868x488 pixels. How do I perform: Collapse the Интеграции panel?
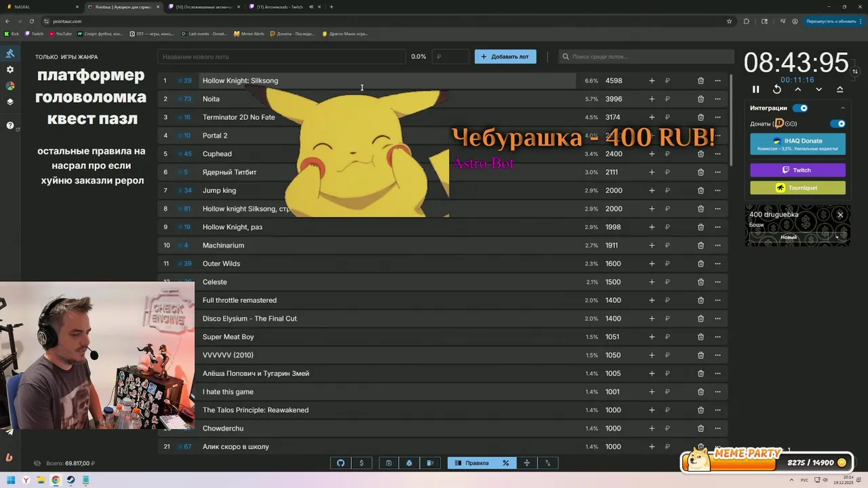click(x=843, y=108)
